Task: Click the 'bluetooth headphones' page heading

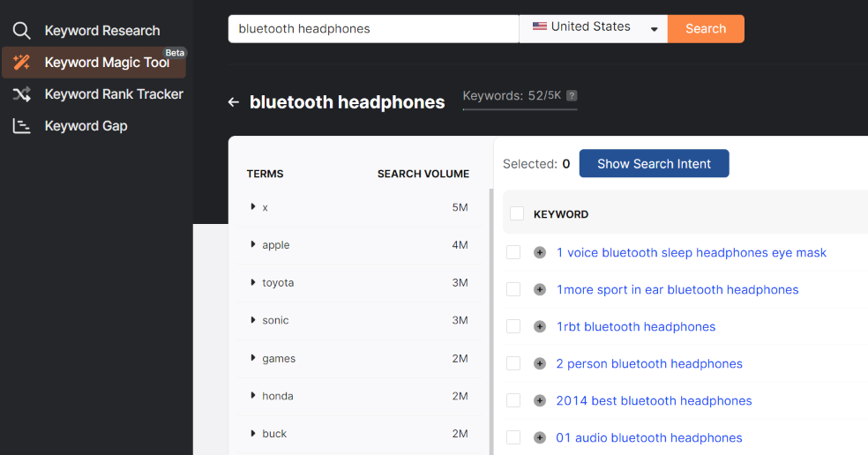Action: click(x=347, y=102)
